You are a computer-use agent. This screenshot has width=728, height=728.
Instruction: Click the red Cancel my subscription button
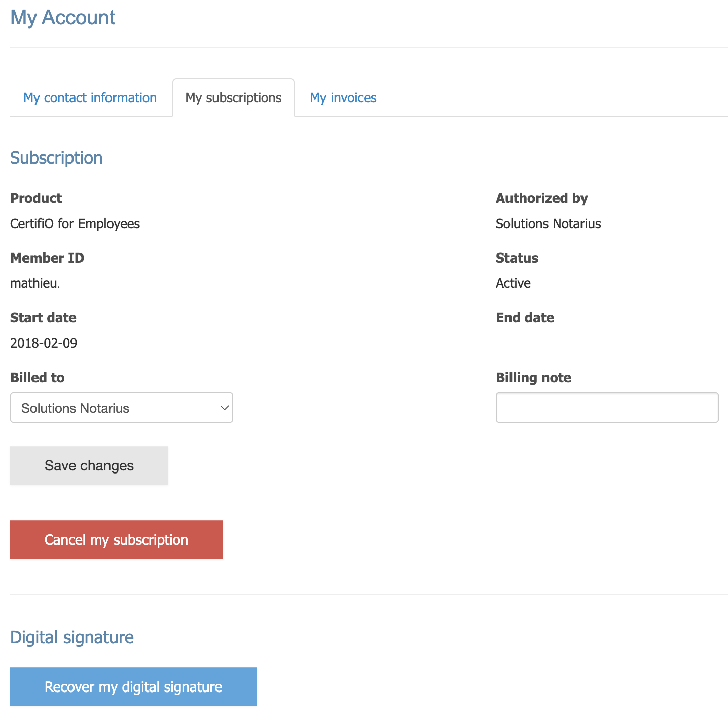[x=116, y=540]
